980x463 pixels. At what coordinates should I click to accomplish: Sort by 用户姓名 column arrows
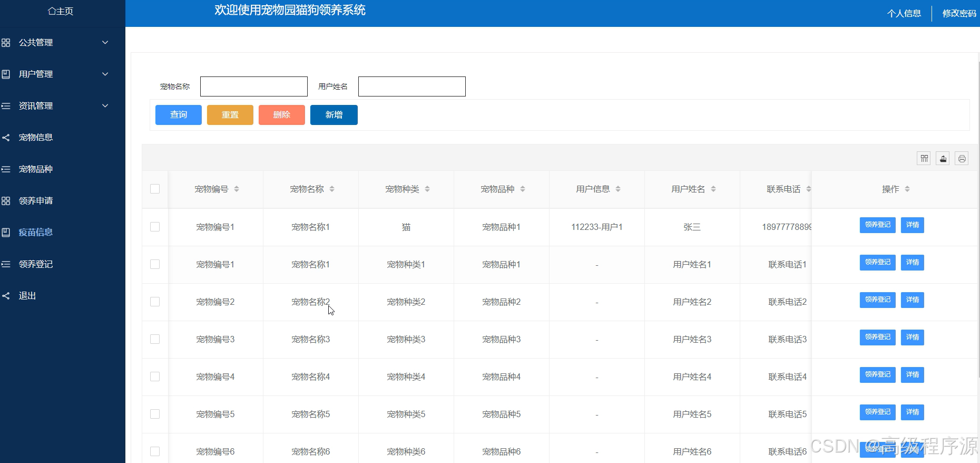(713, 189)
